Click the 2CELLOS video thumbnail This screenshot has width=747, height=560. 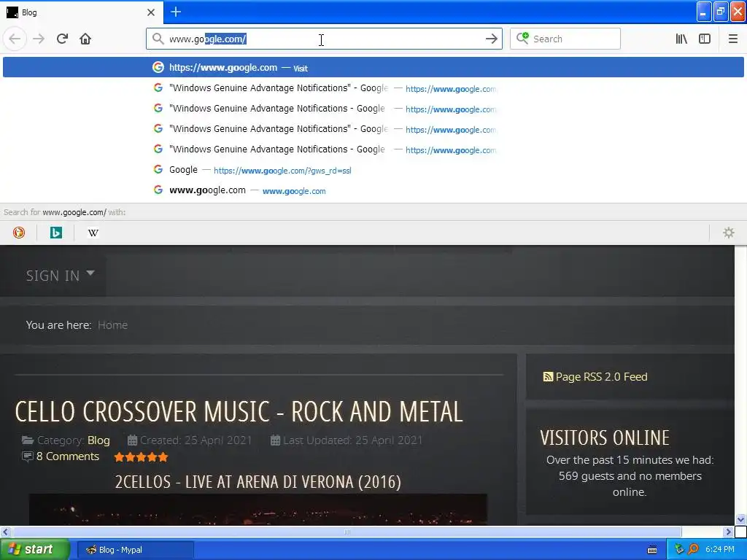click(x=258, y=510)
